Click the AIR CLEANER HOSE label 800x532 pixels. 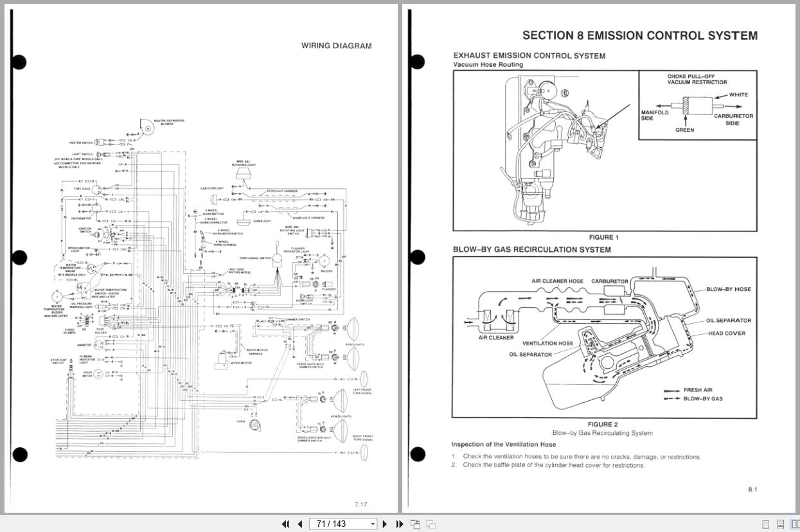point(558,281)
